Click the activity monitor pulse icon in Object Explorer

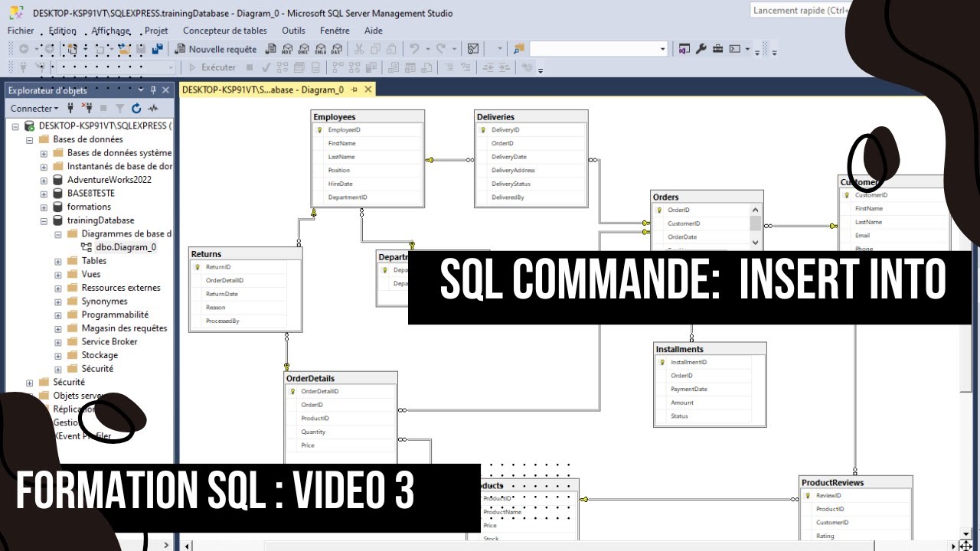point(153,109)
